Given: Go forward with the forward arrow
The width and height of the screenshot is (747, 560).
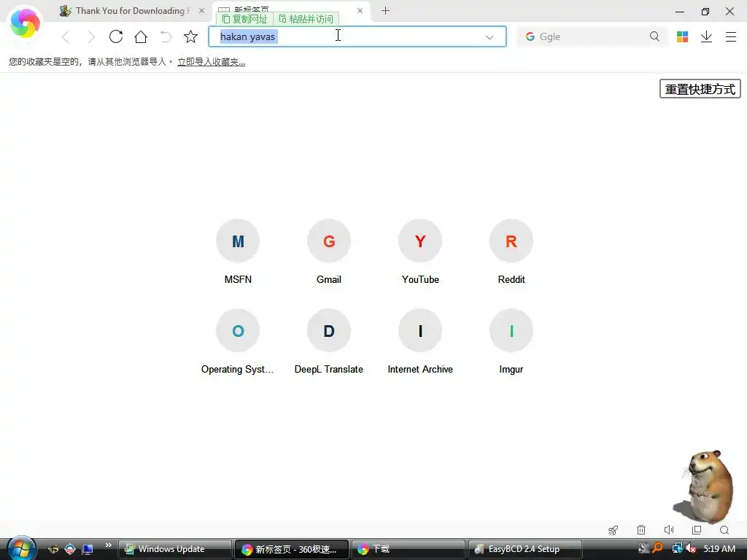Looking at the screenshot, I should tap(90, 36).
